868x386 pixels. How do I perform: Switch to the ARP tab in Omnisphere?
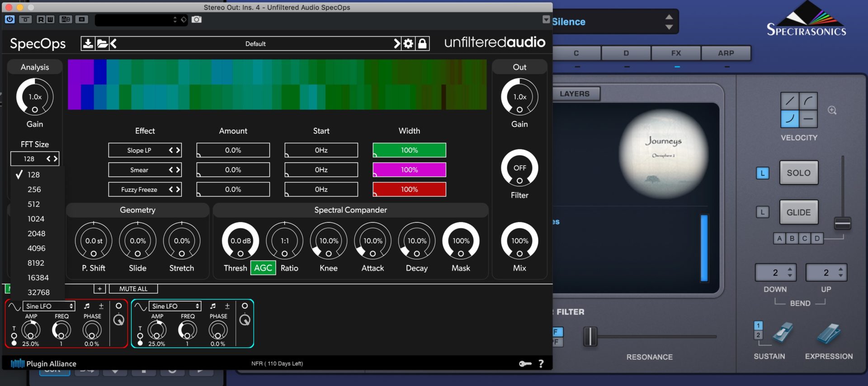coord(726,53)
